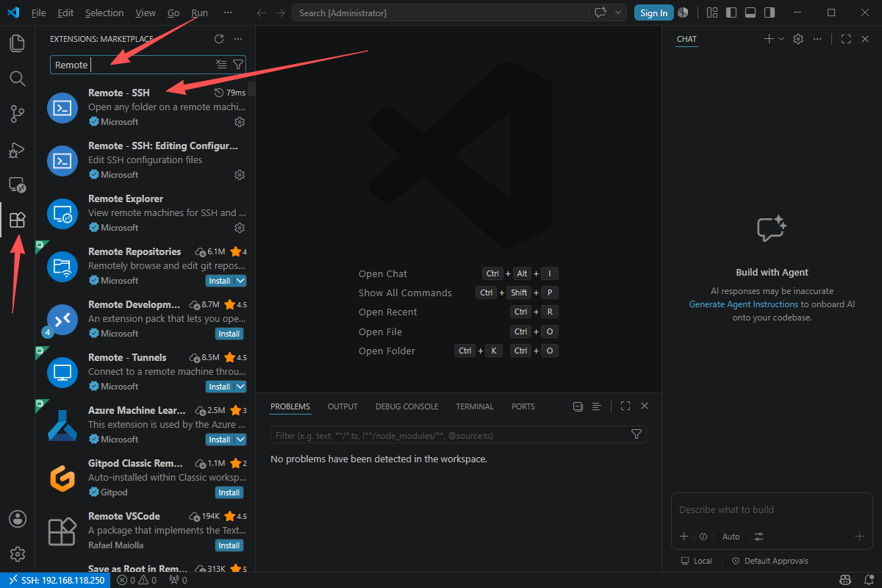Screen dimensions: 882x588
Task: Click the command center search box
Action: pos(440,12)
